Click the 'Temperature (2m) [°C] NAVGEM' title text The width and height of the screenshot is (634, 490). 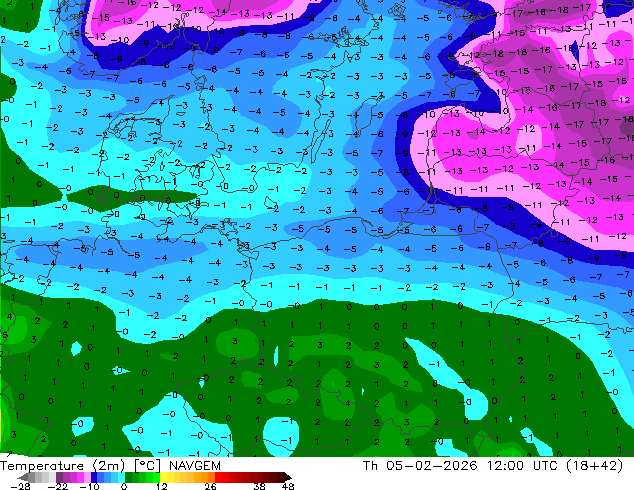pyautogui.click(x=110, y=466)
